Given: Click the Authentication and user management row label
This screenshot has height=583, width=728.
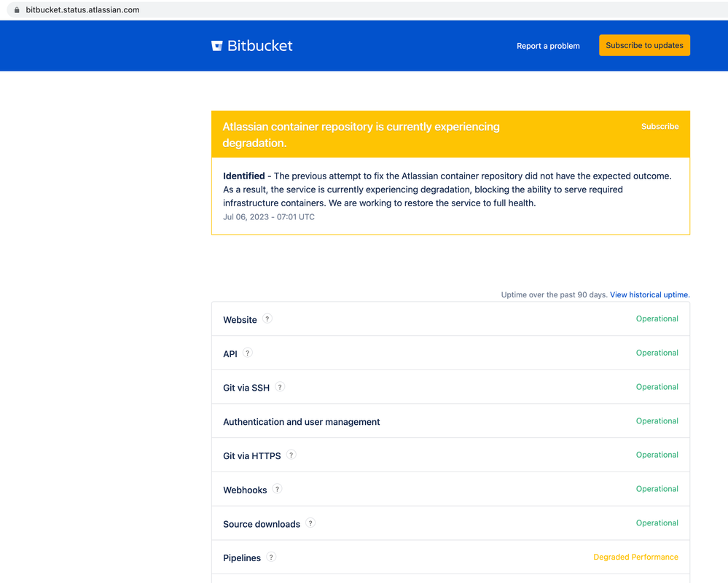Looking at the screenshot, I should tap(301, 422).
